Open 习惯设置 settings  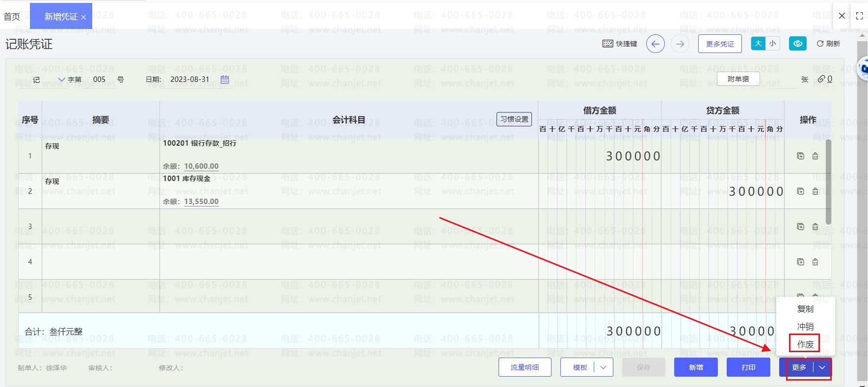click(514, 119)
